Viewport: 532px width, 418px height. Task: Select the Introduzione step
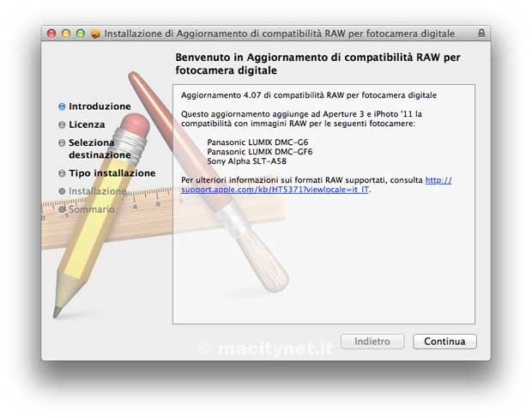click(100, 106)
